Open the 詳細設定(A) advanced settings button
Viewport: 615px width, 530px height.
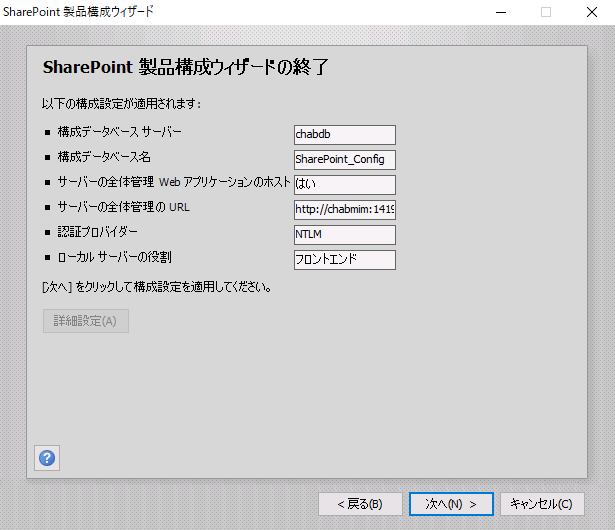(x=86, y=321)
